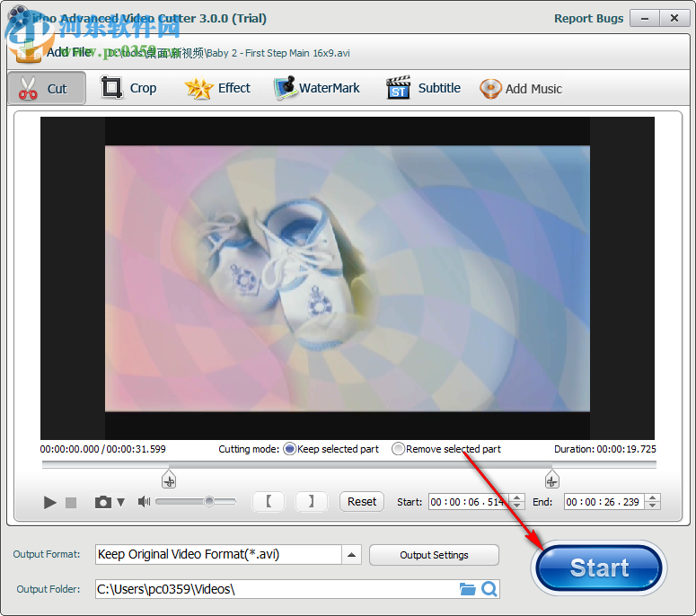
Task: Select Keep selected part cutting mode
Action: point(290,449)
